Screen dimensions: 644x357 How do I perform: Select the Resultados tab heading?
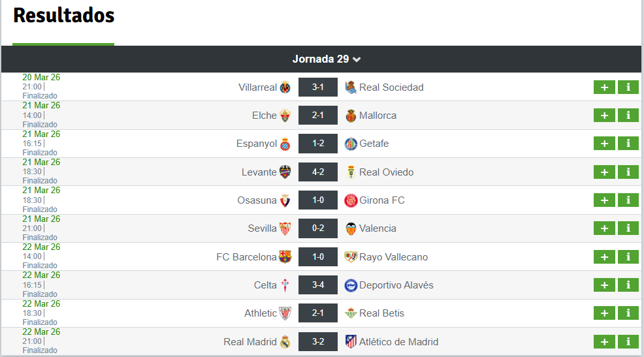coord(63,15)
